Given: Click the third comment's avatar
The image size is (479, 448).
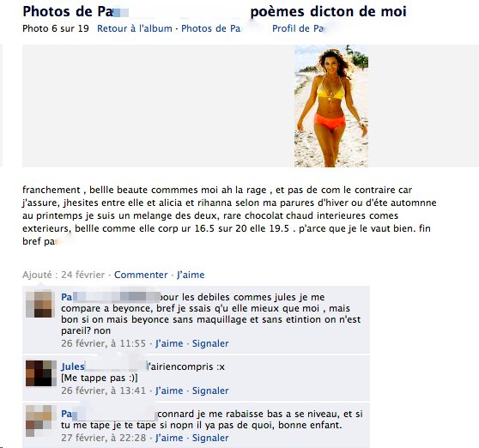Looking at the screenshot, I should pos(39,421).
